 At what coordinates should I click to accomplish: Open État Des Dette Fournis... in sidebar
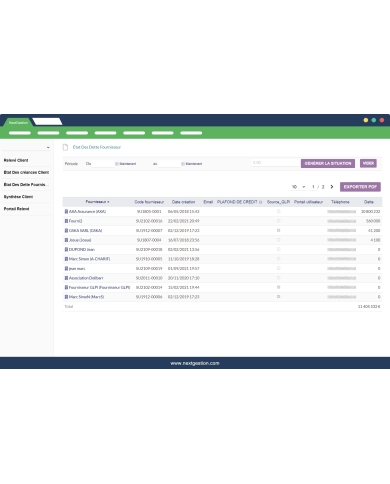pyautogui.click(x=26, y=185)
